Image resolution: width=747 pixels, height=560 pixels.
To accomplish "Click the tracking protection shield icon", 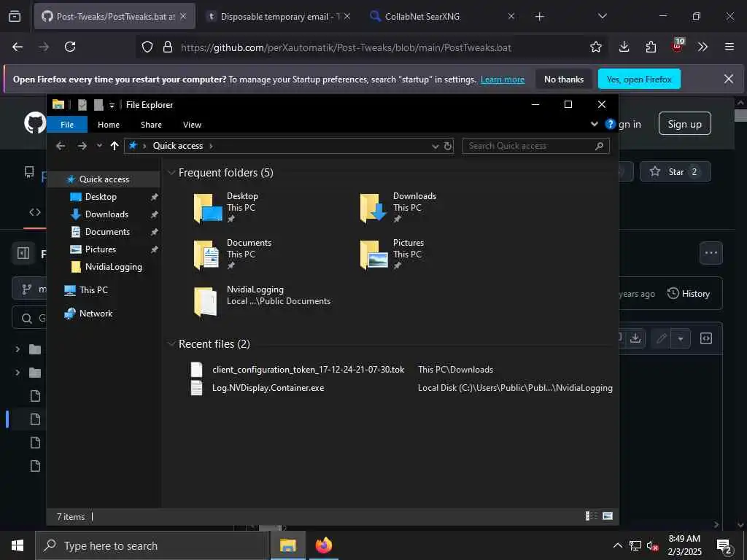I will pos(147,47).
